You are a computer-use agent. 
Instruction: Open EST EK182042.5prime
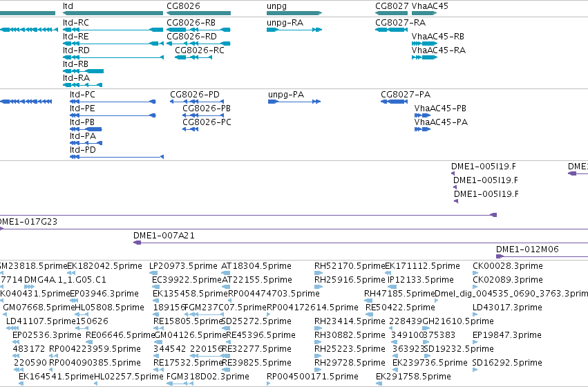tap(104, 266)
